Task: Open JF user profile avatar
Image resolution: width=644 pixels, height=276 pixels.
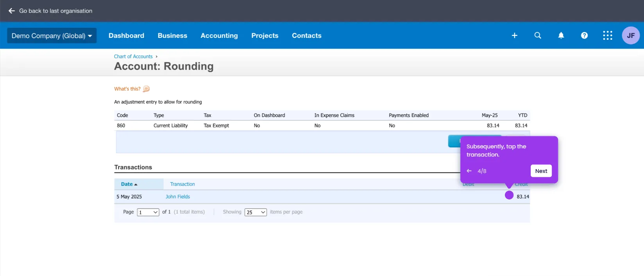Action: pos(631,36)
